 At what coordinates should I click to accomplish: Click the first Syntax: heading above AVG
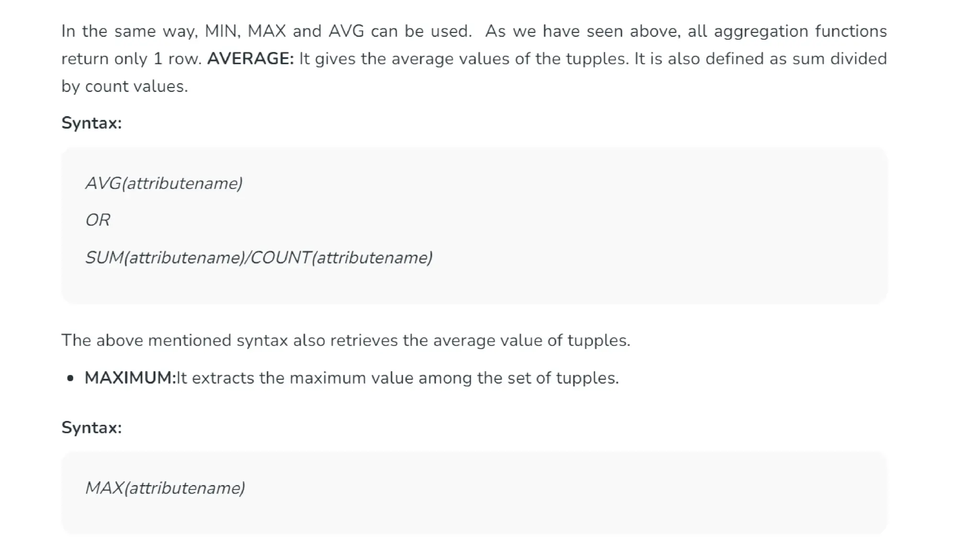[91, 123]
